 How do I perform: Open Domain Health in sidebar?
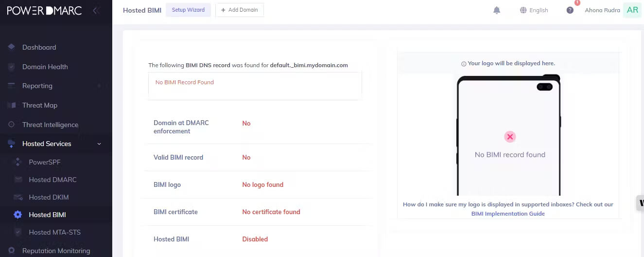(45, 67)
